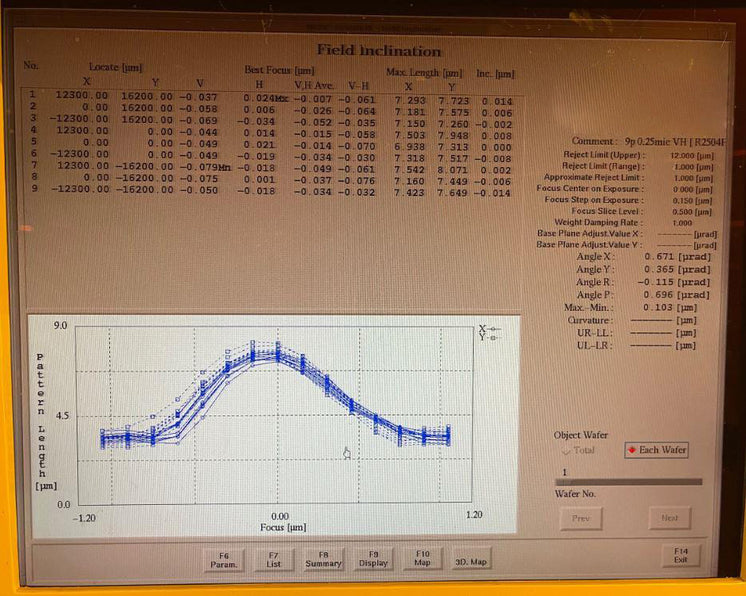Click the Max. Length column header
This screenshot has height=596, width=746.
click(x=424, y=71)
